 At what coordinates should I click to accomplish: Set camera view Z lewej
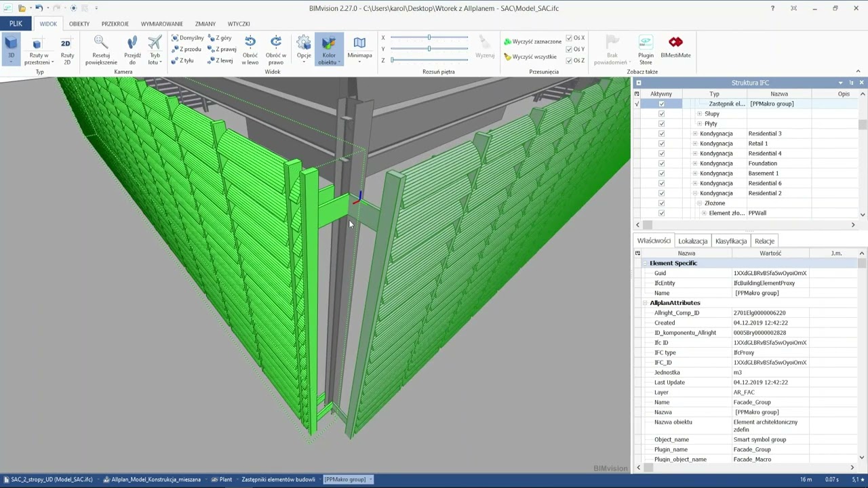point(220,60)
